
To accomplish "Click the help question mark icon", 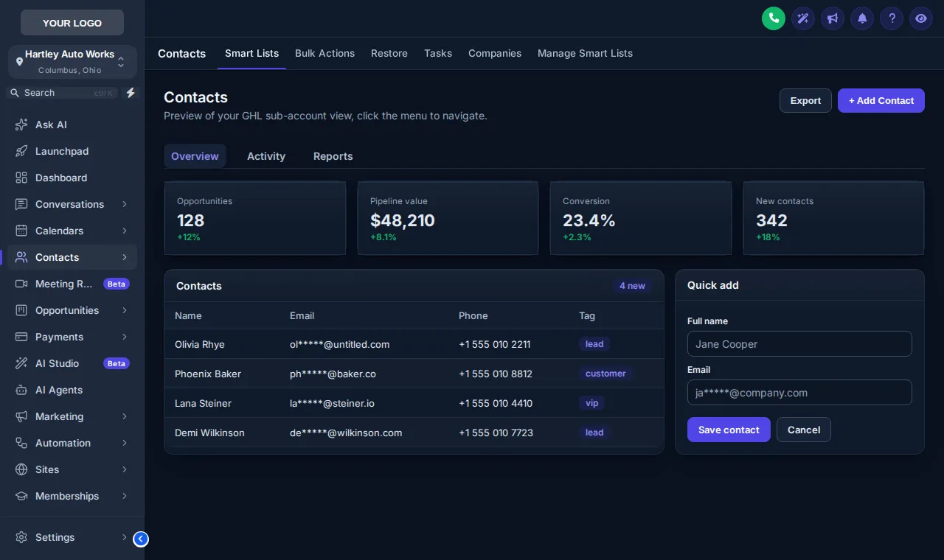I will [891, 18].
